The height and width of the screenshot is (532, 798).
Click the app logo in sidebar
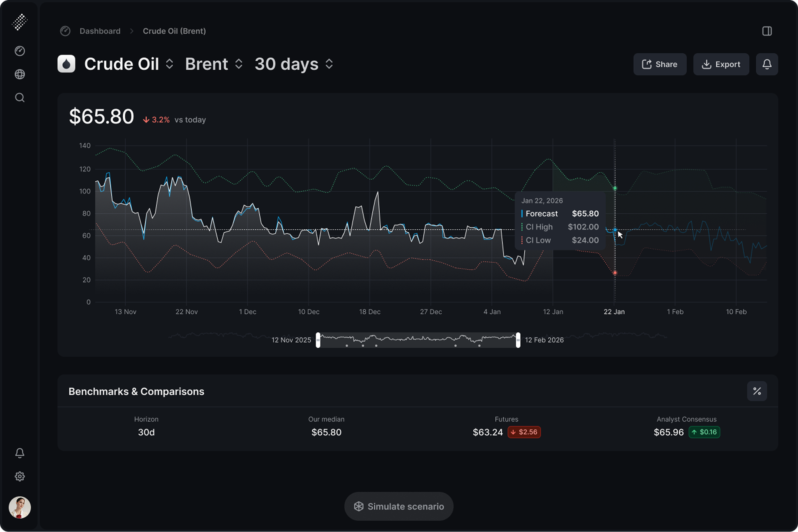pos(19,22)
